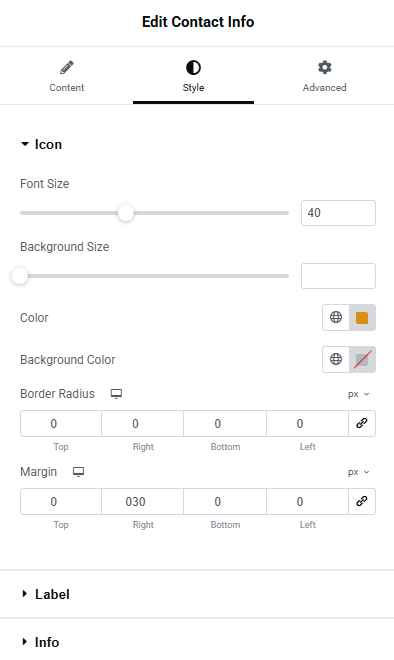Open the Margin px unit dropdown
Viewport: 394px width, 660px height.
coord(358,472)
